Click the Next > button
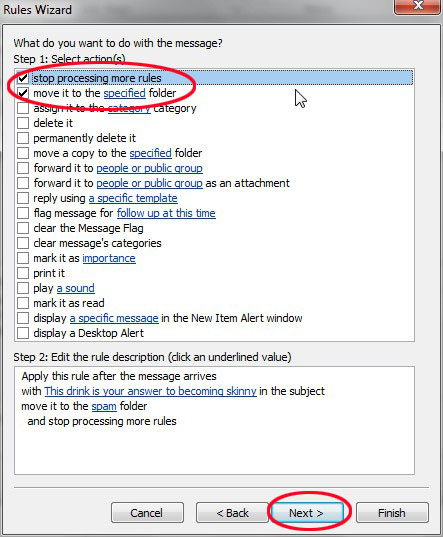443x537 pixels. pyautogui.click(x=307, y=513)
